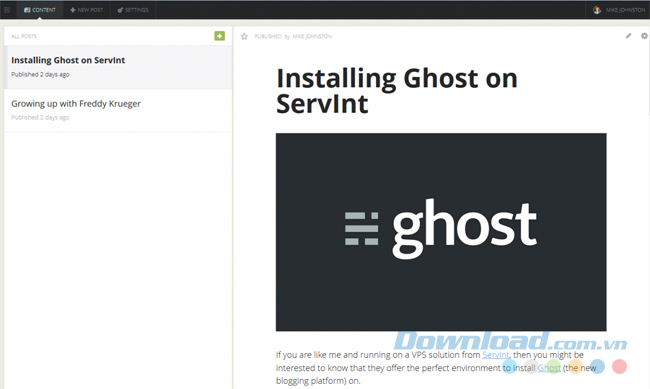
Task: Click the 'ALL POSTS' header label
Action: click(24, 36)
